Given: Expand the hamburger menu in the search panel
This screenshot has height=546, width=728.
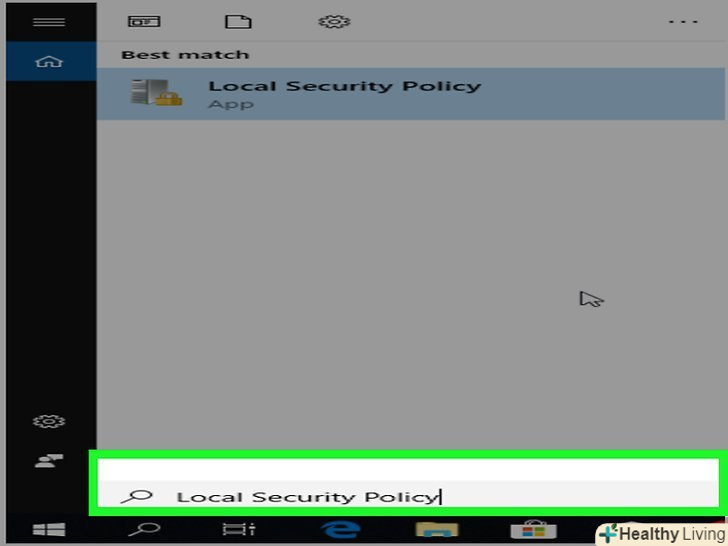Looking at the screenshot, I should click(x=49, y=22).
